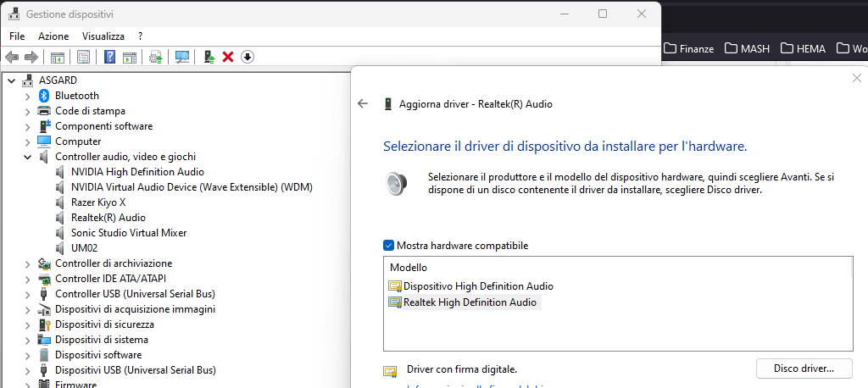Click the Dispositivi di sistema icon
Screen dimensions: 868x388
[44, 340]
